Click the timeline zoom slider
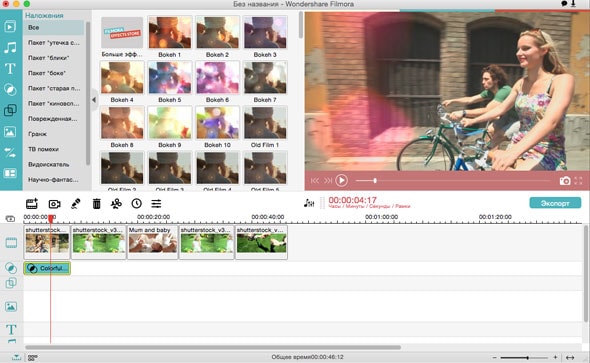 point(525,357)
